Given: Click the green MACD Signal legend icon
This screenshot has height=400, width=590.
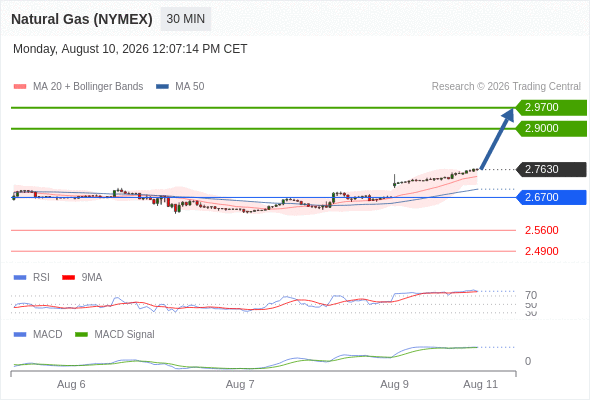Looking at the screenshot, I should (x=81, y=334).
